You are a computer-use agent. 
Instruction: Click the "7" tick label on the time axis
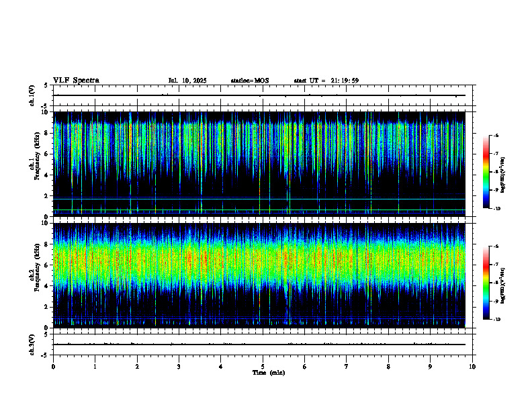(x=347, y=367)
